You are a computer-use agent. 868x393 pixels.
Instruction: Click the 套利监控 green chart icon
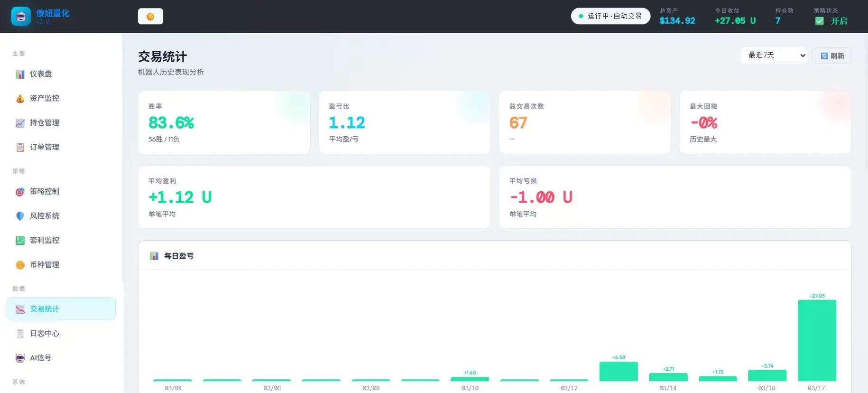coord(20,241)
